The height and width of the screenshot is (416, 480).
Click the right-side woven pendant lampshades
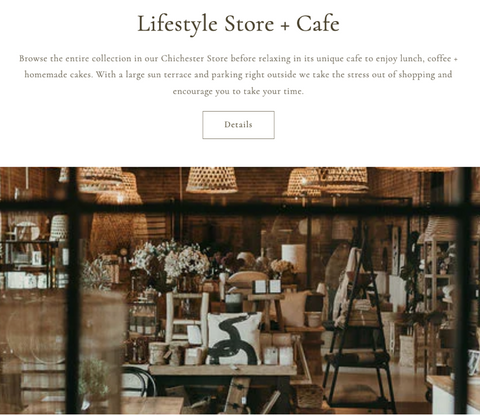point(327,181)
